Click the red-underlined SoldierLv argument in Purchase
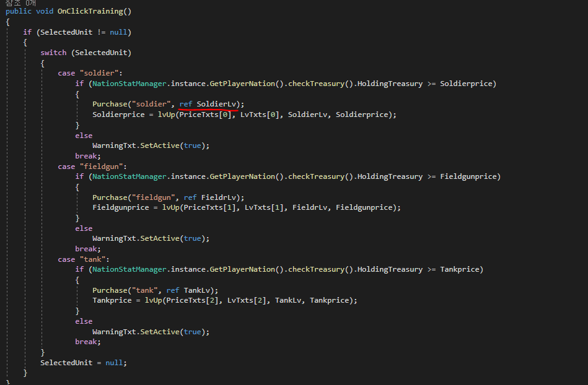588x385 pixels. click(216, 104)
